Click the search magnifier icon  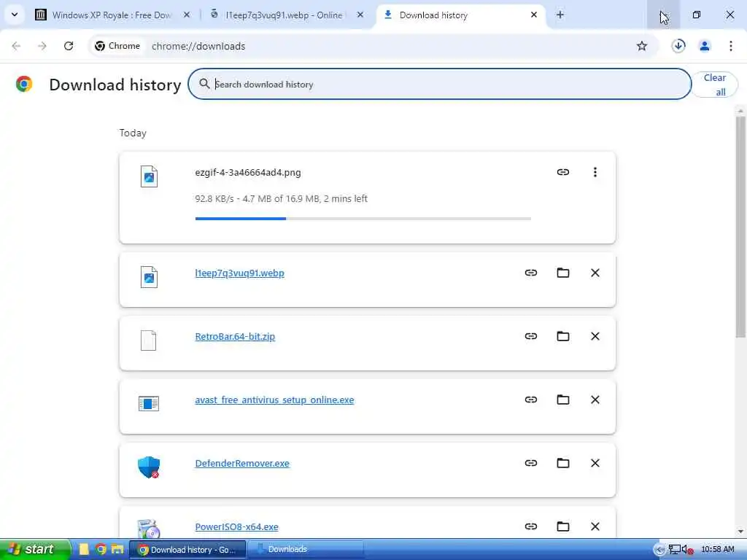[204, 84]
